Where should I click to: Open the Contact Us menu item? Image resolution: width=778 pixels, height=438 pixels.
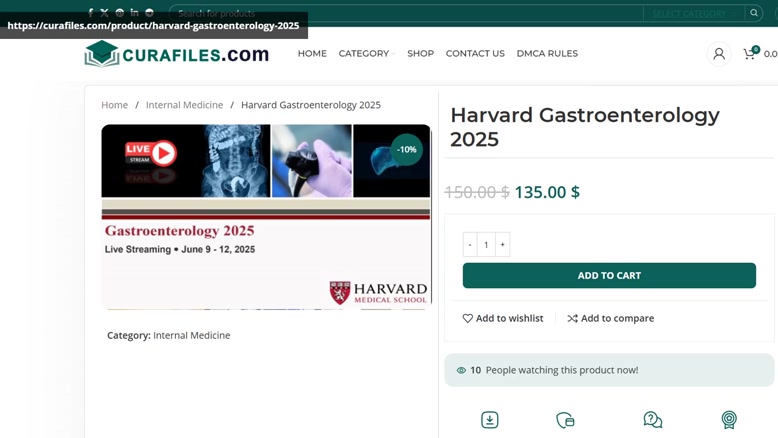475,54
